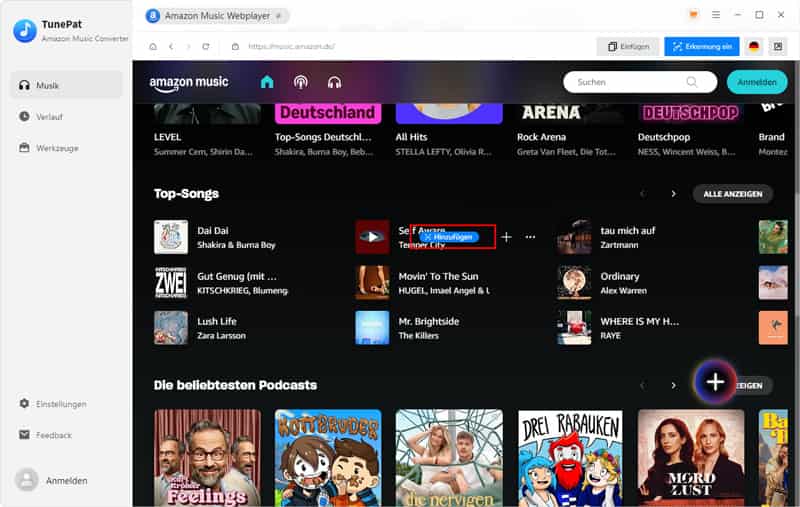This screenshot has height=507, width=800.
Task: Click the Ordinary album cover
Action: [x=574, y=283]
